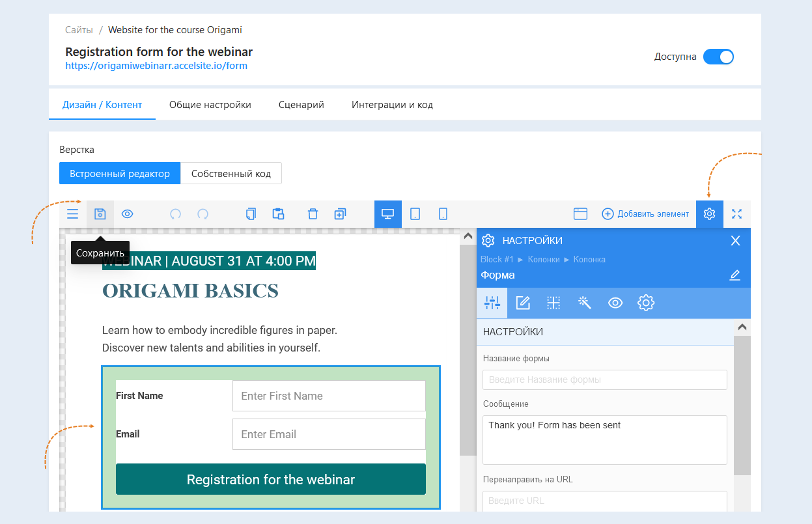Click Block #1 in panel breadcrumb
Viewport: 812px width, 524px height.
click(497, 259)
